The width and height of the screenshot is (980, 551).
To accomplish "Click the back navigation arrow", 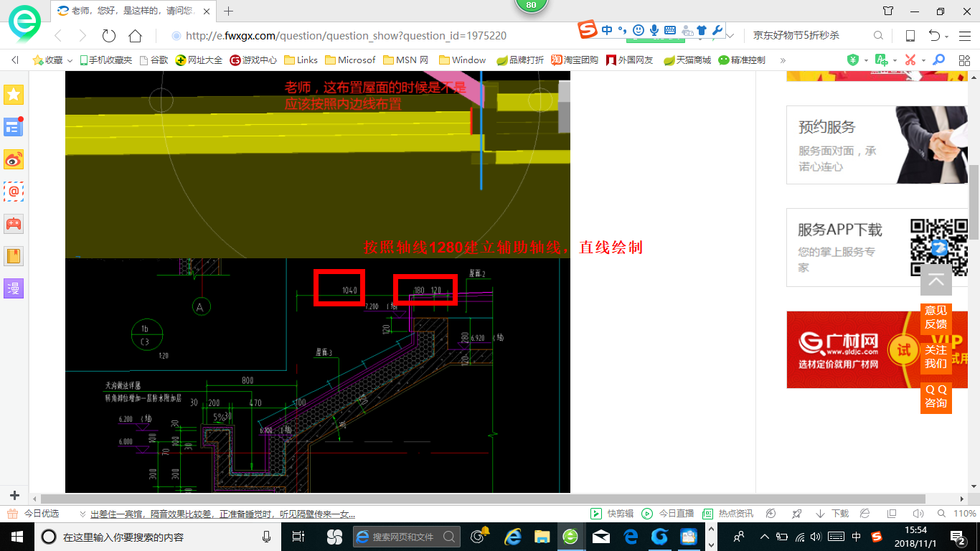I will click(57, 36).
